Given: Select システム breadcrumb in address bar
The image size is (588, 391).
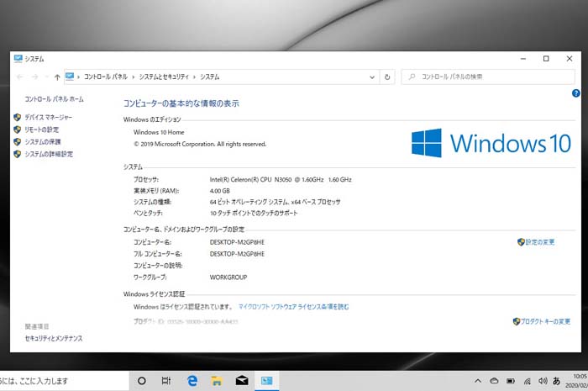Looking at the screenshot, I should coord(210,77).
